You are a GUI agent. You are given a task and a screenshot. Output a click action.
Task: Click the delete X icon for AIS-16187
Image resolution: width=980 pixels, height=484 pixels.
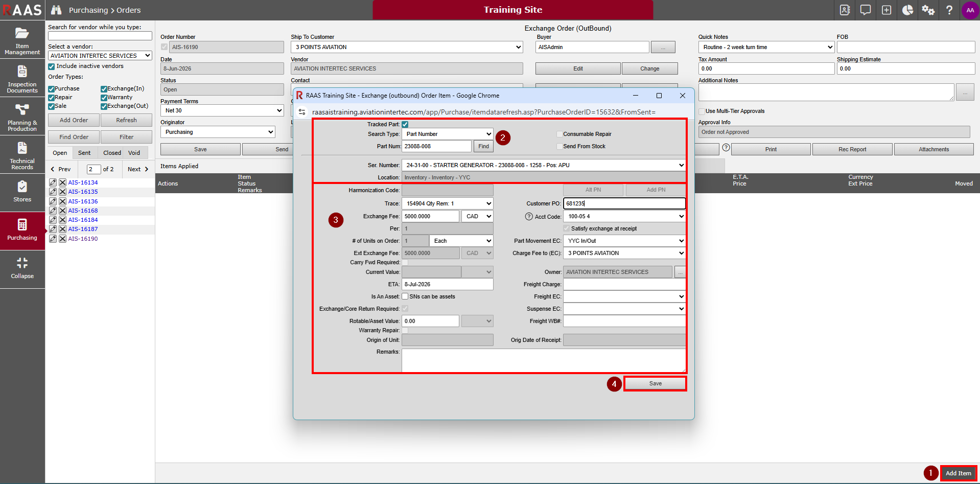point(62,229)
